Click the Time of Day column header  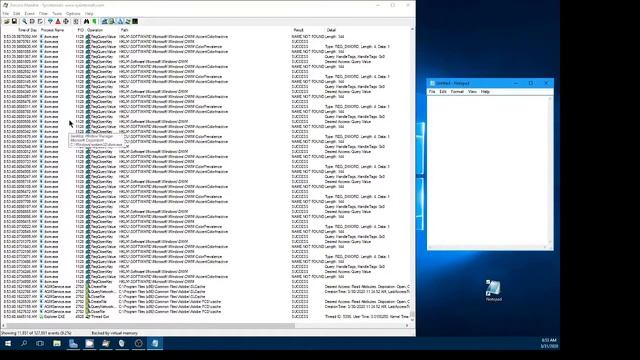click(27, 30)
